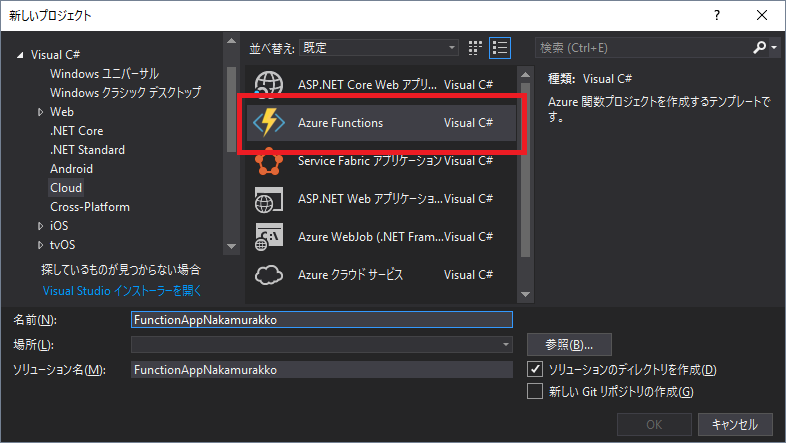Click the Service Fabric application icon

[x=269, y=161]
